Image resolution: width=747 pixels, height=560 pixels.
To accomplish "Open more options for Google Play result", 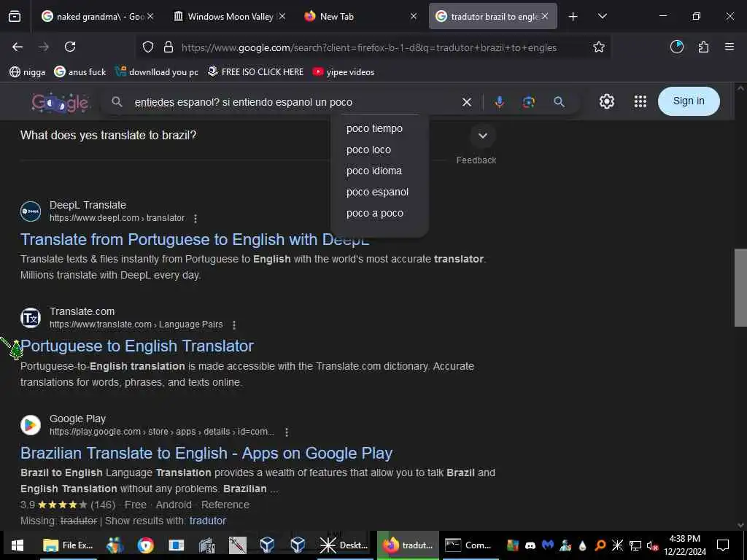I will (286, 432).
